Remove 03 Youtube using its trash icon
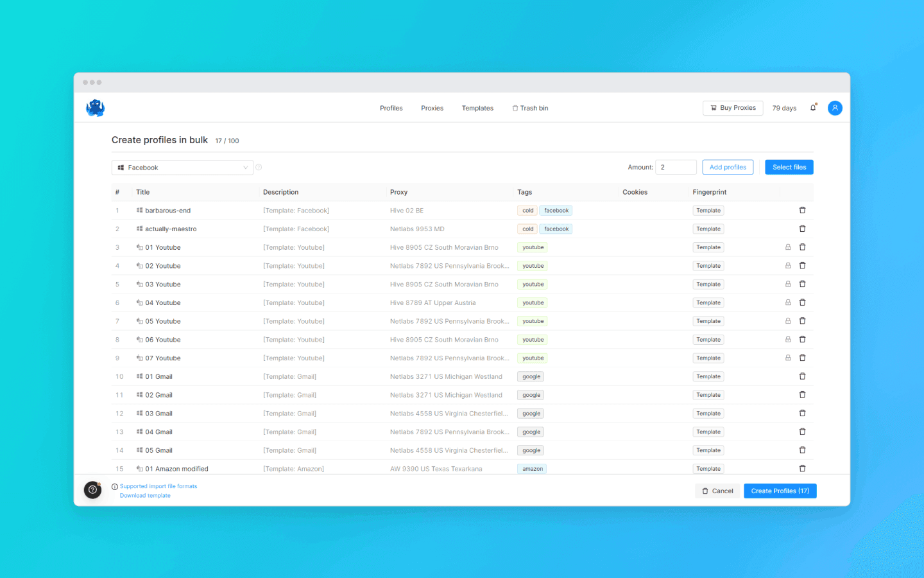 802,284
